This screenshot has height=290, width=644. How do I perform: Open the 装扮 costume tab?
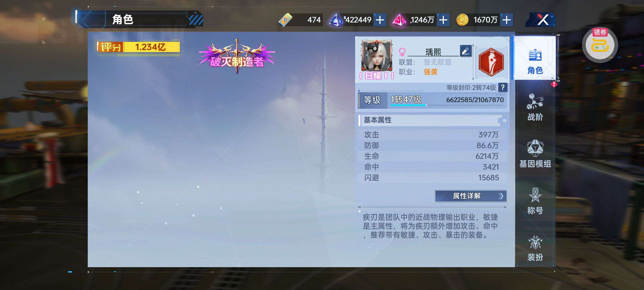[x=535, y=248]
